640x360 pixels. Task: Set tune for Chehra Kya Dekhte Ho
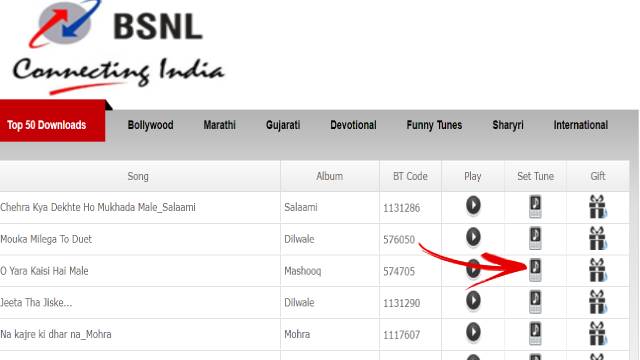click(535, 207)
